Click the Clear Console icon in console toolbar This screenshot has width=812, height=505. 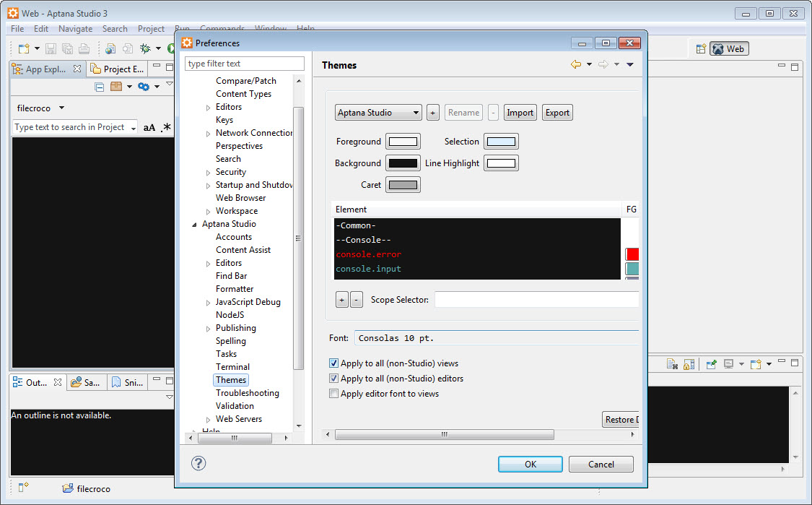672,365
